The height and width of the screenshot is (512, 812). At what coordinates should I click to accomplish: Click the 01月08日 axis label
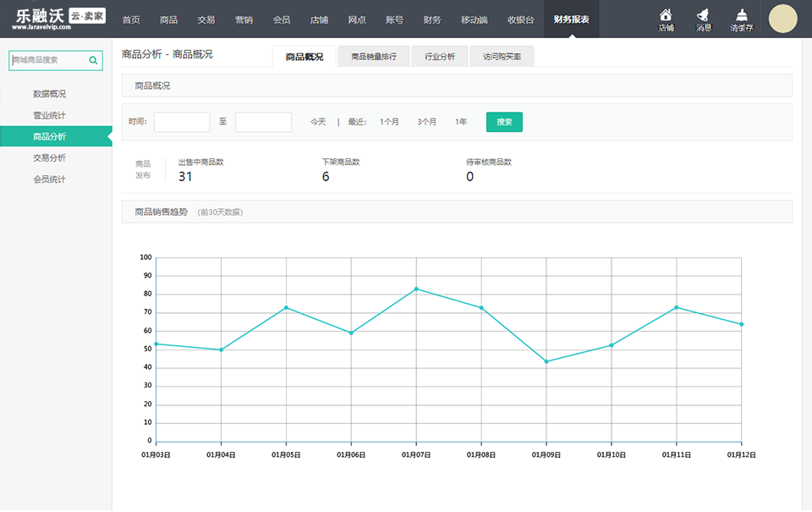point(481,455)
